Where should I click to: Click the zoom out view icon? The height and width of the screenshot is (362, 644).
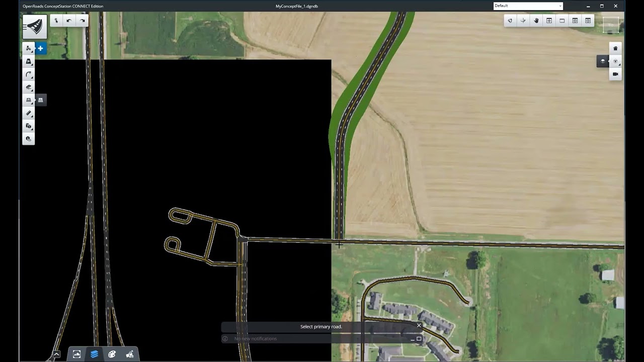(x=588, y=21)
